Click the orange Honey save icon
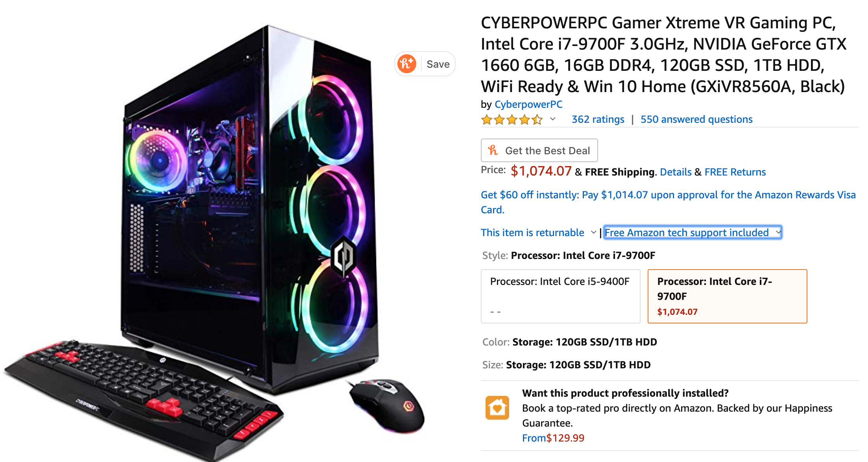 406,64
